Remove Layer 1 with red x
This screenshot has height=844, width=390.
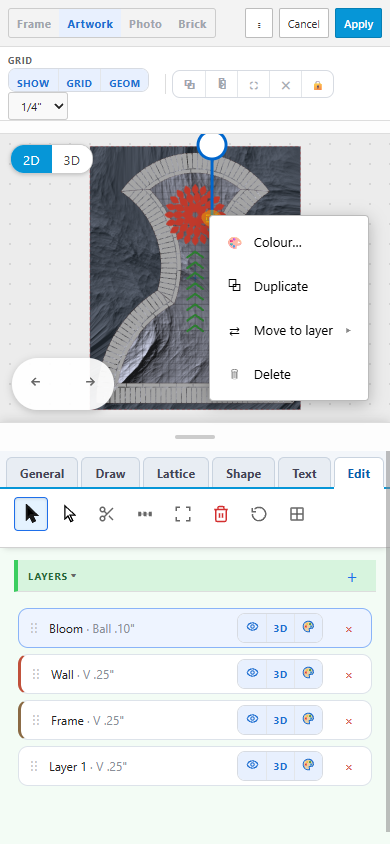pos(349,767)
